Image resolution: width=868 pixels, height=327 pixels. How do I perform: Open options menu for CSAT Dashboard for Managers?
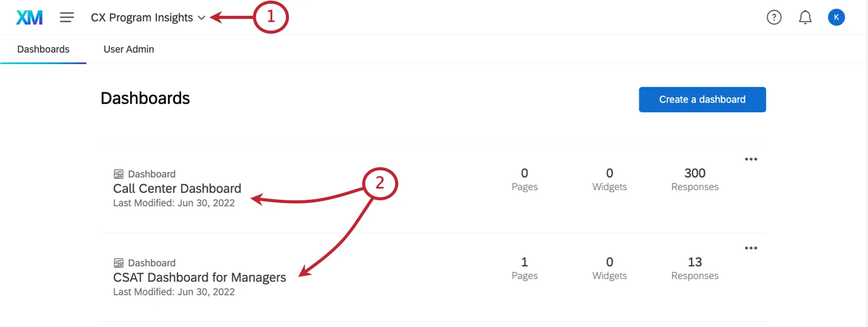751,248
